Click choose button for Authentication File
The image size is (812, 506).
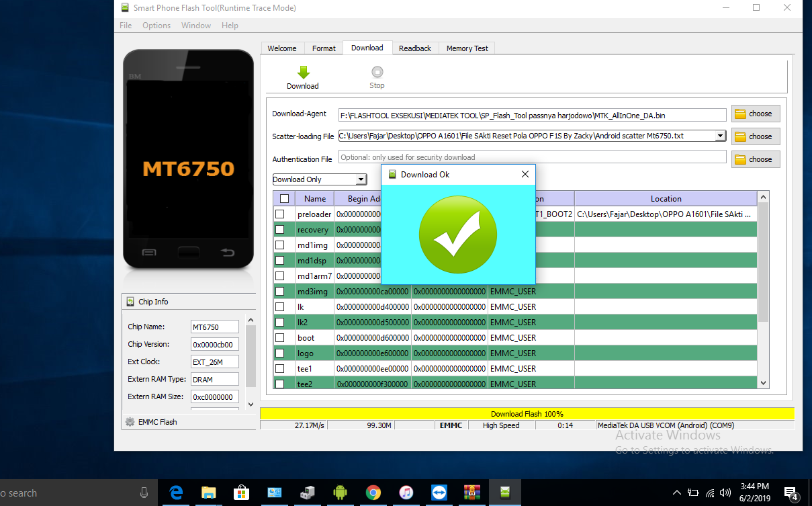pyautogui.click(x=756, y=159)
